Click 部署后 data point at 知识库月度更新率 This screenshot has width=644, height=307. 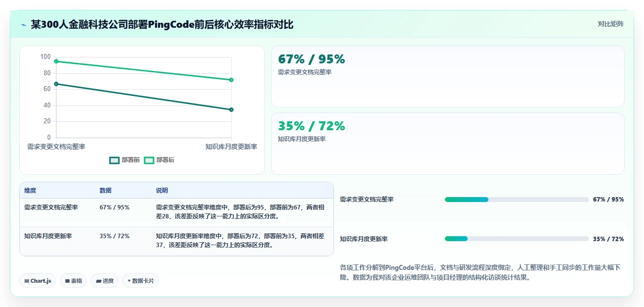point(231,80)
